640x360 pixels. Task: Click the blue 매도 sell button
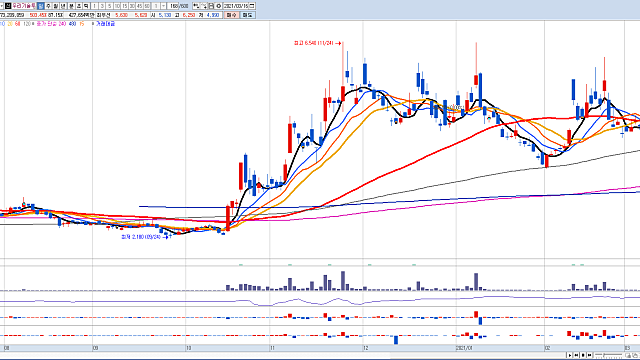[248, 15]
